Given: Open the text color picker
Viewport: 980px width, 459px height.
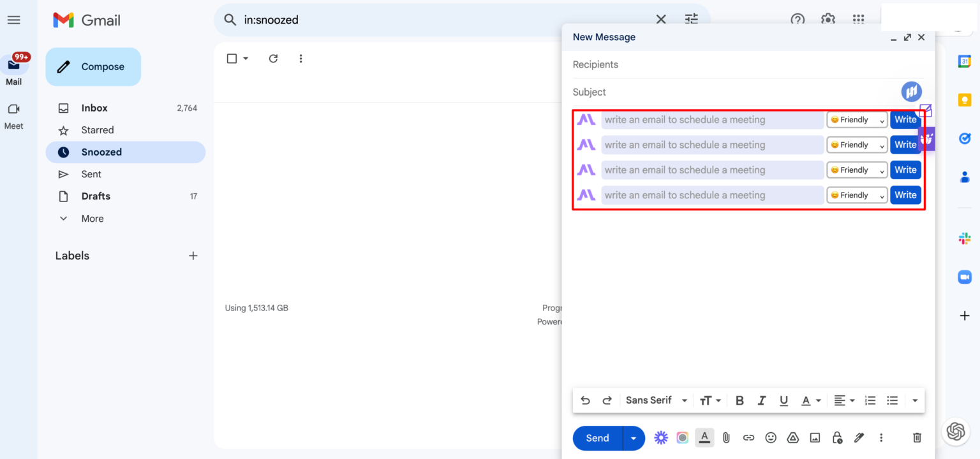Looking at the screenshot, I should click(811, 400).
